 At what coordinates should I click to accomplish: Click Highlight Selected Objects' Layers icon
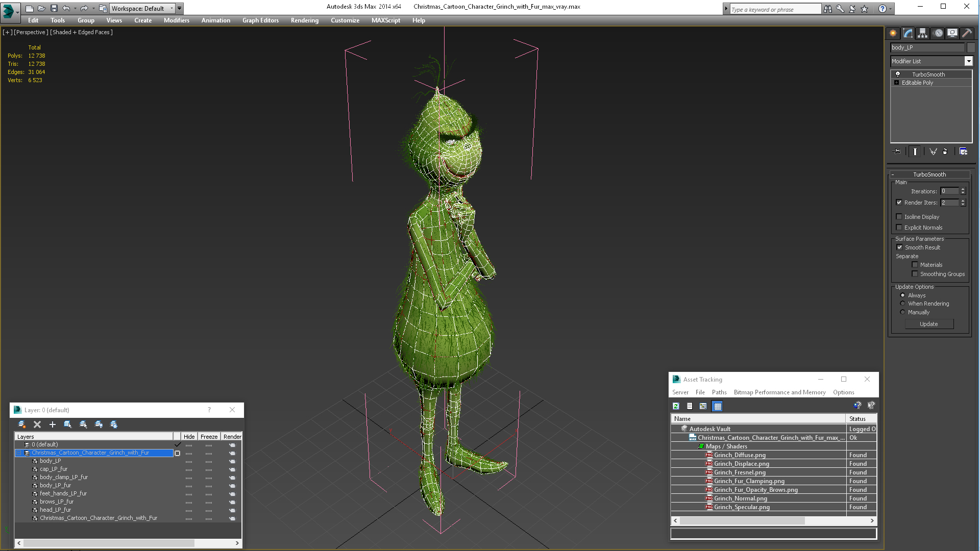83,424
